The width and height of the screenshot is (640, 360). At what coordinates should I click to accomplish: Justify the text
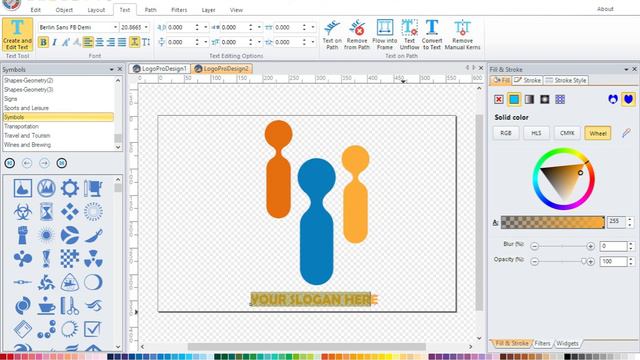pos(122,42)
